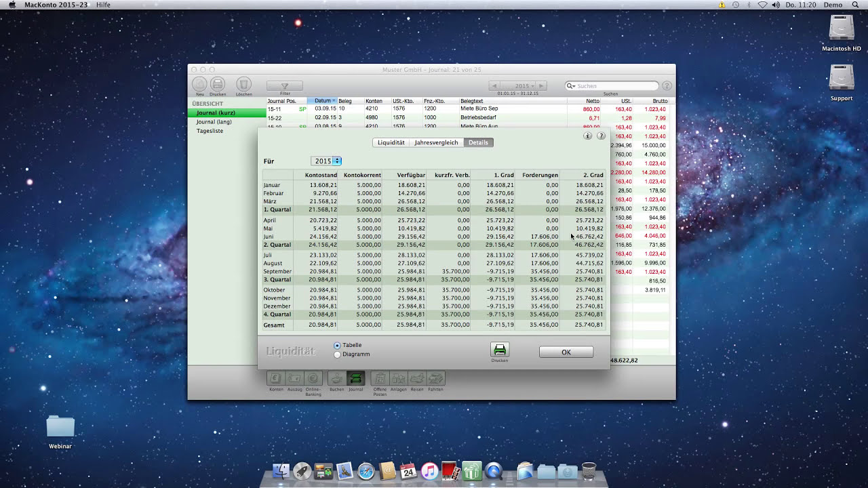868x488 pixels.
Task: Open the Hilfe menu
Action: [103, 5]
